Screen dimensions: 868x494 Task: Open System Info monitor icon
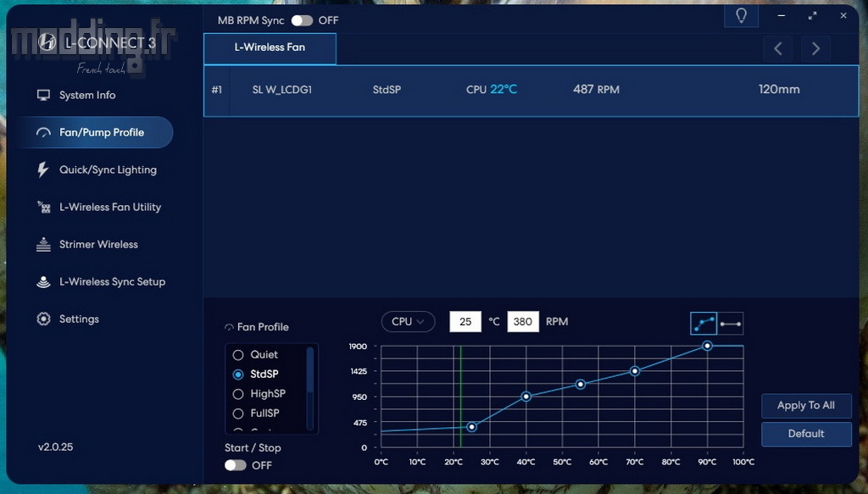point(43,95)
